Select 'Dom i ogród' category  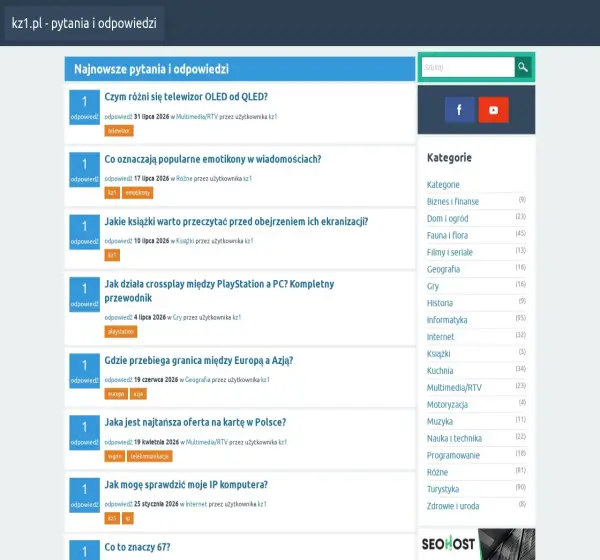[x=447, y=219]
